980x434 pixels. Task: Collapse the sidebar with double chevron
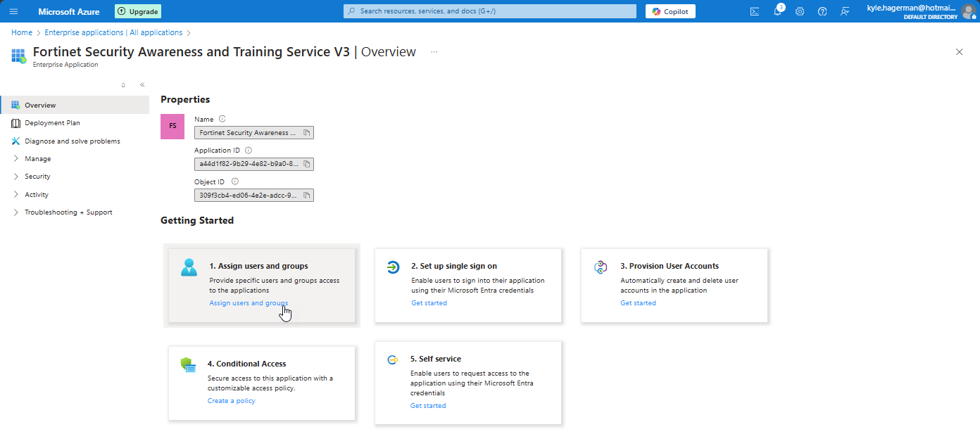pyautogui.click(x=142, y=84)
